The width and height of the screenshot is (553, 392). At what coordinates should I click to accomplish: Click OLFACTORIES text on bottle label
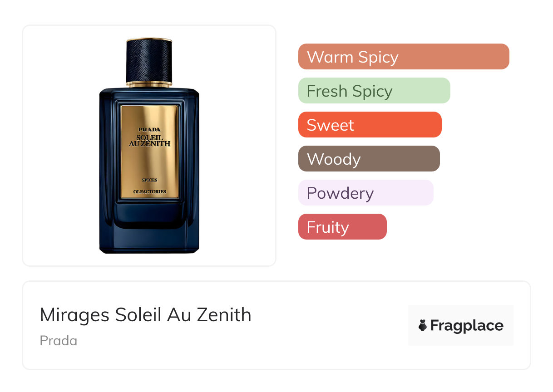(x=149, y=191)
